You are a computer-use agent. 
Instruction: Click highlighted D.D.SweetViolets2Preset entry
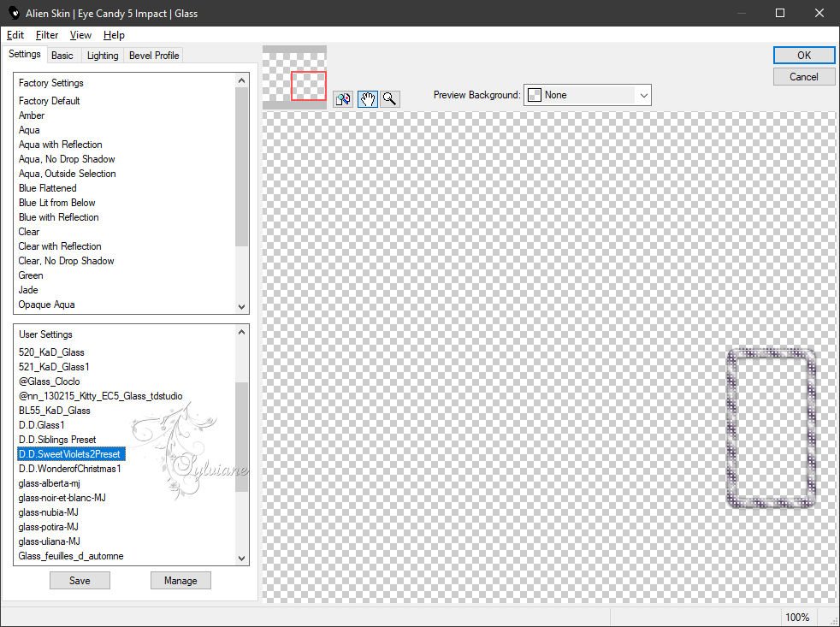71,454
